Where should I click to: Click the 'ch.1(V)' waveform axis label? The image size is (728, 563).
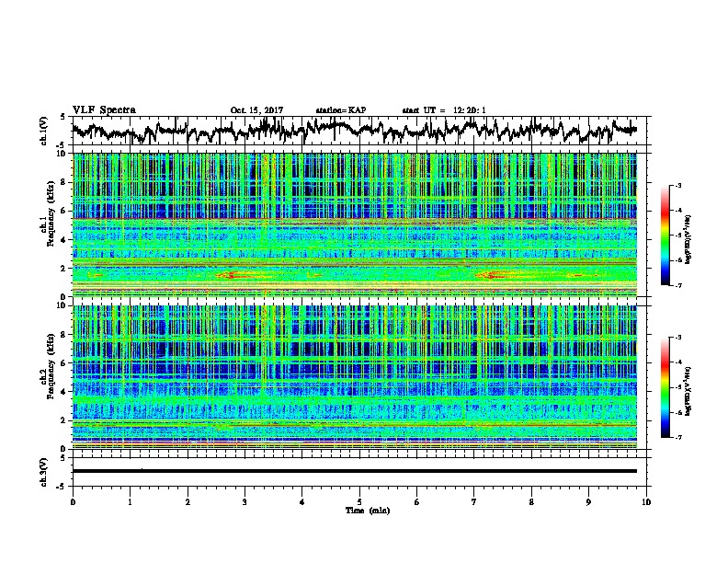[43, 131]
